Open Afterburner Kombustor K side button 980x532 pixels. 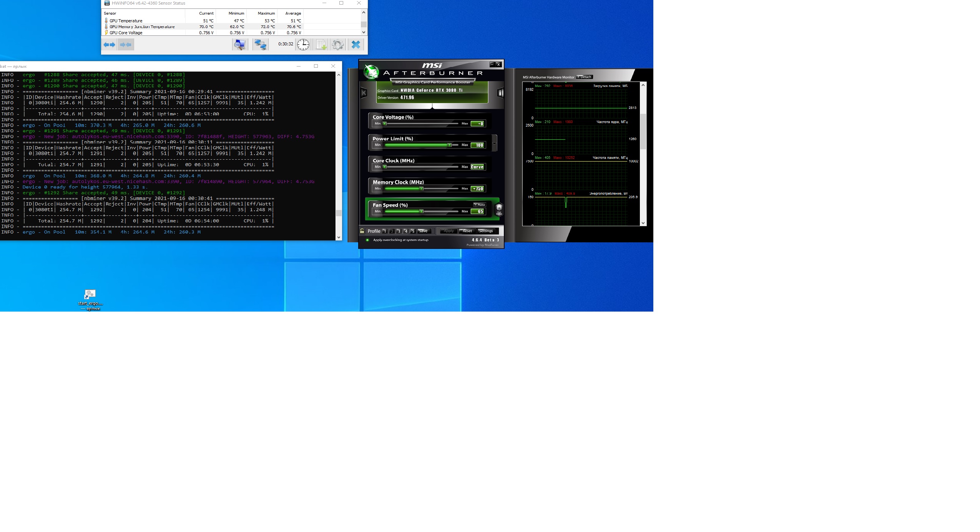pos(364,93)
